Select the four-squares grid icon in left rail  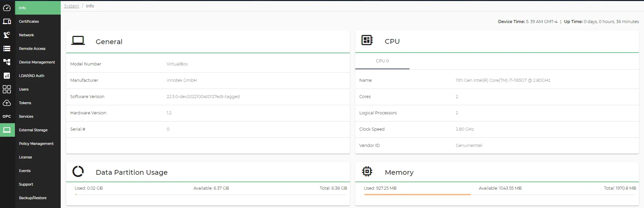coord(7,89)
